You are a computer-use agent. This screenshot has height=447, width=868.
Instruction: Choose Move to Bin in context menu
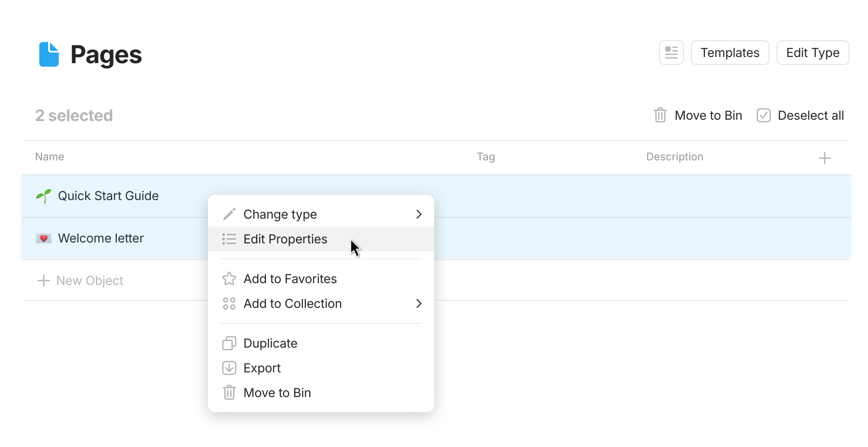pyautogui.click(x=277, y=393)
